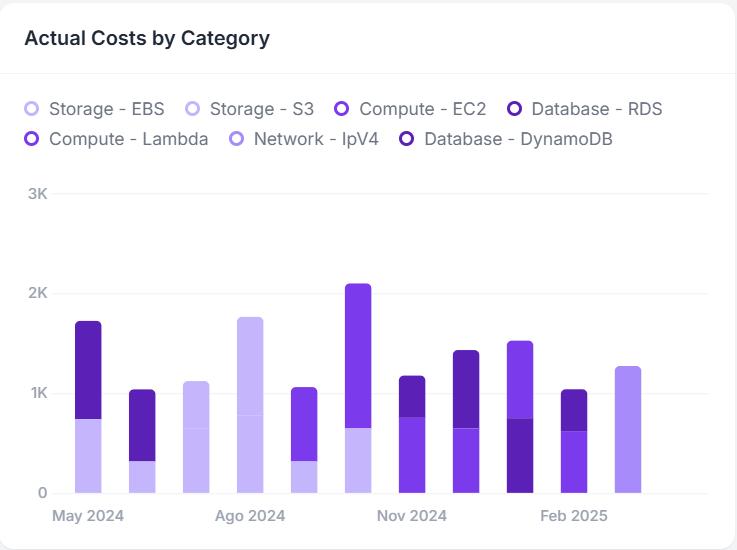Click the Database - RDS legend text
The image size is (737, 550).
597,109
